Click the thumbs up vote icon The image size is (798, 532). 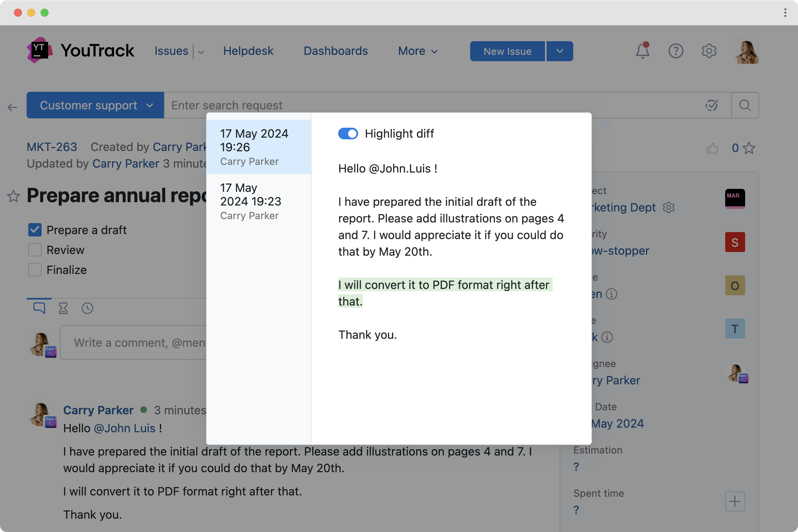tap(712, 148)
